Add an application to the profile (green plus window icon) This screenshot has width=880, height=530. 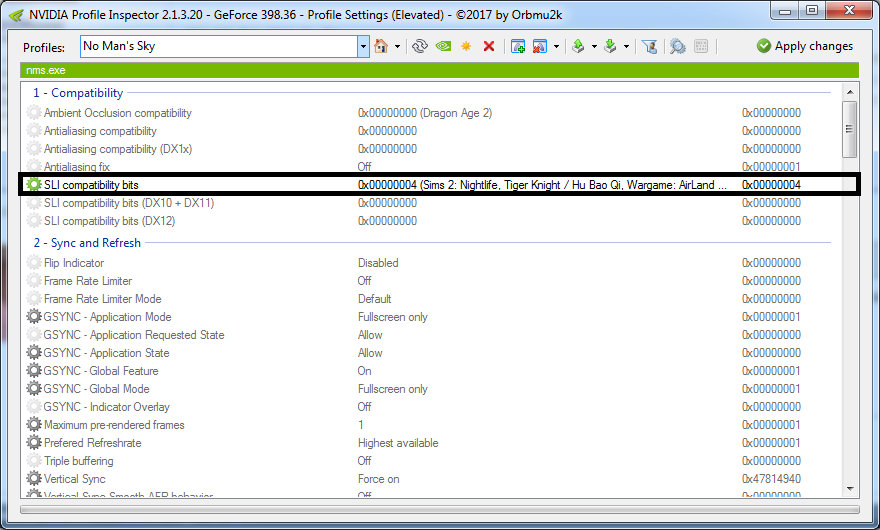click(x=518, y=46)
